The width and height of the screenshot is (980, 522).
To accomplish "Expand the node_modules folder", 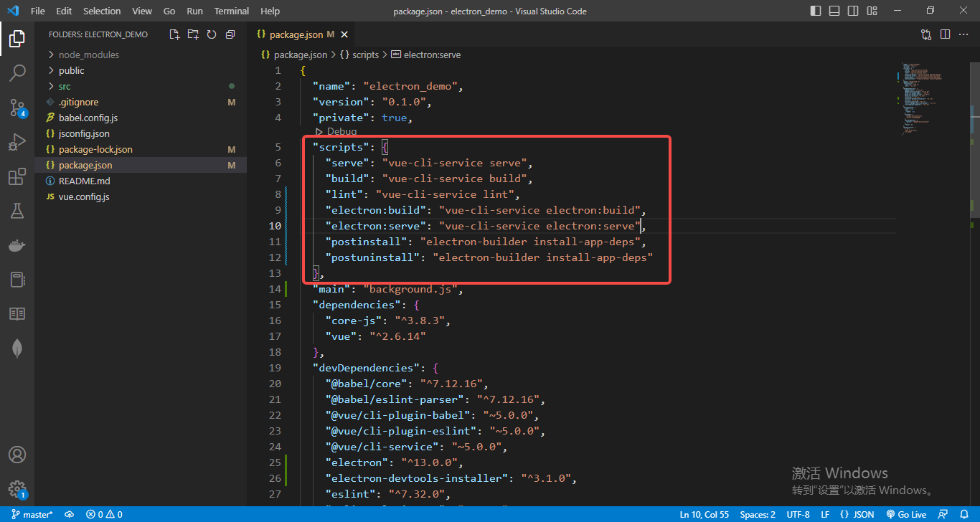I will pos(141,54).
